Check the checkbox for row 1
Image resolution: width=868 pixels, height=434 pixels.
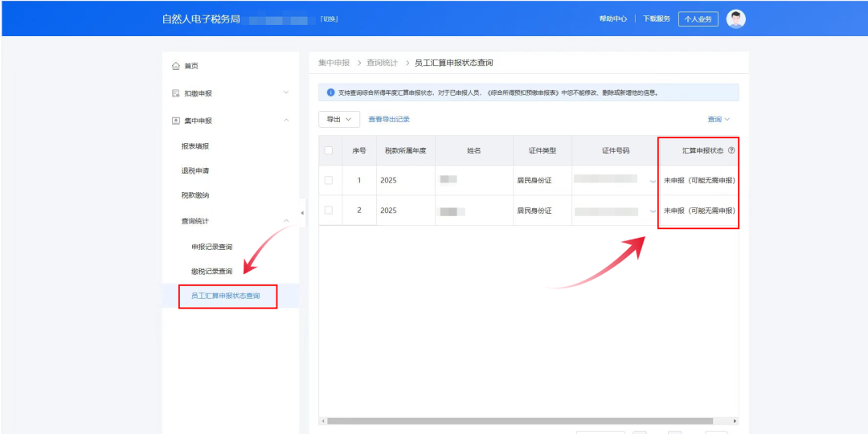click(329, 181)
